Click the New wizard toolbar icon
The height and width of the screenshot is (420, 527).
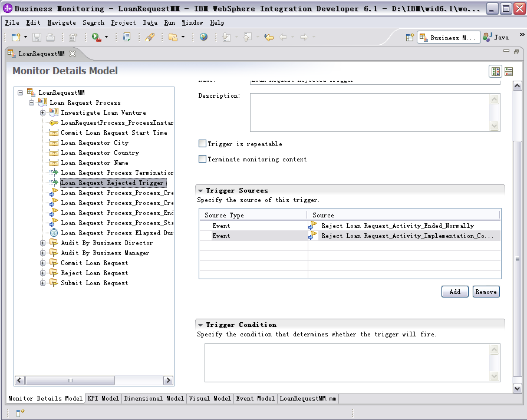16,37
